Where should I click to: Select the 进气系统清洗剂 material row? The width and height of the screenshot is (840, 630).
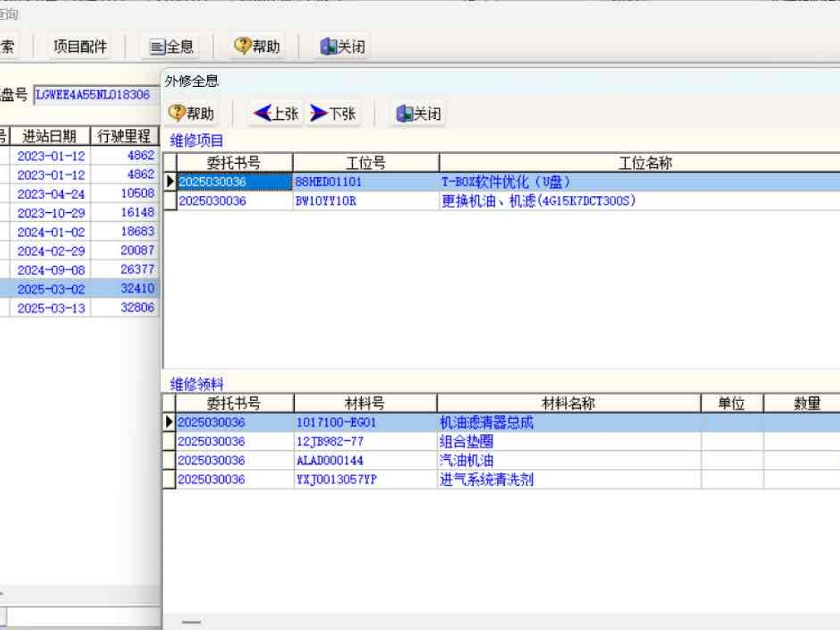click(x=486, y=479)
